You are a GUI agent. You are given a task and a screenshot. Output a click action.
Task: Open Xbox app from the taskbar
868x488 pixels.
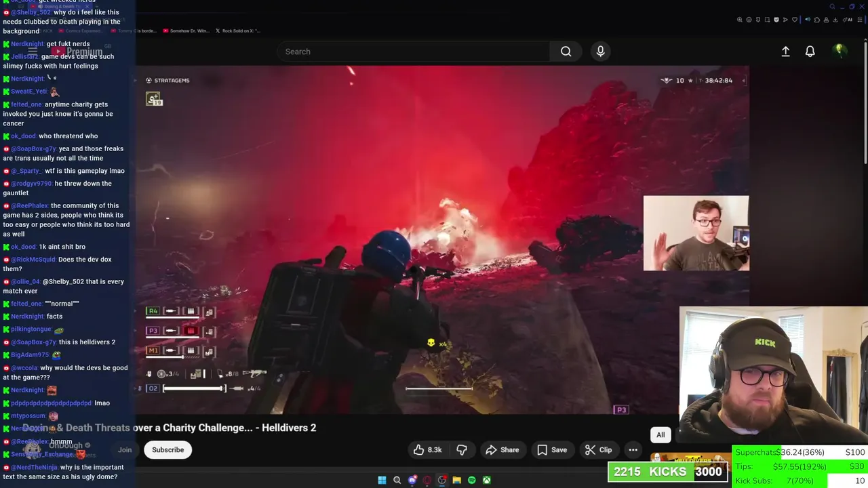click(487, 481)
